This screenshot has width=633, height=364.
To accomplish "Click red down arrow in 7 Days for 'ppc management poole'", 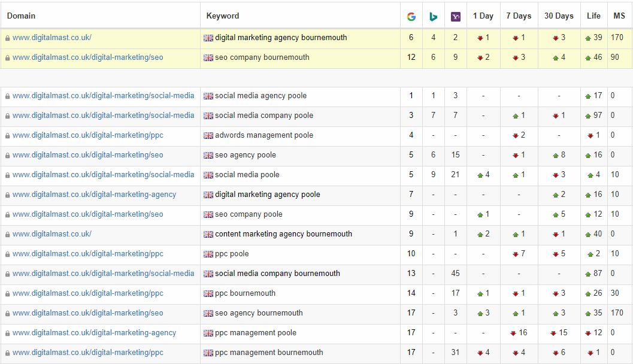I will [513, 333].
